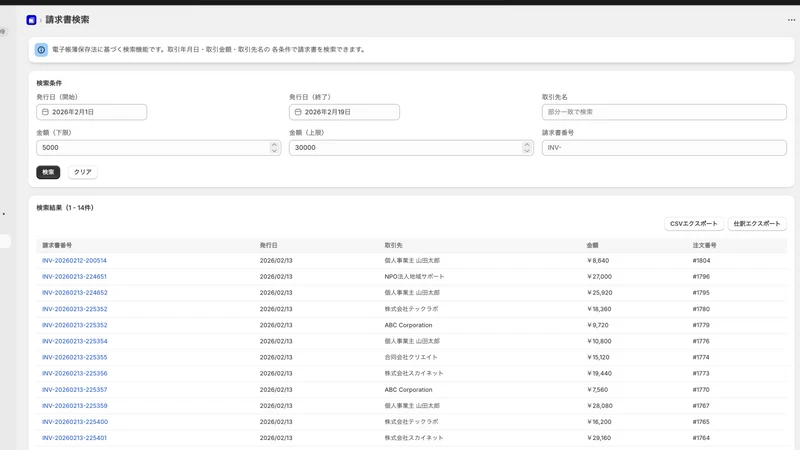The image size is (800, 450).
Task: Open the 発行日（終了） date picker 2026年2月19日
Action: coord(344,112)
